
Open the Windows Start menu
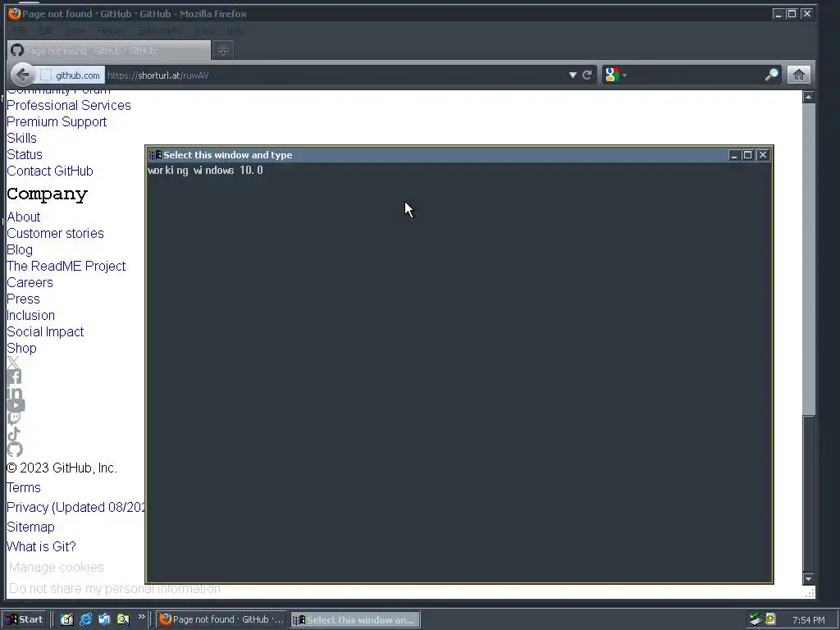24,620
